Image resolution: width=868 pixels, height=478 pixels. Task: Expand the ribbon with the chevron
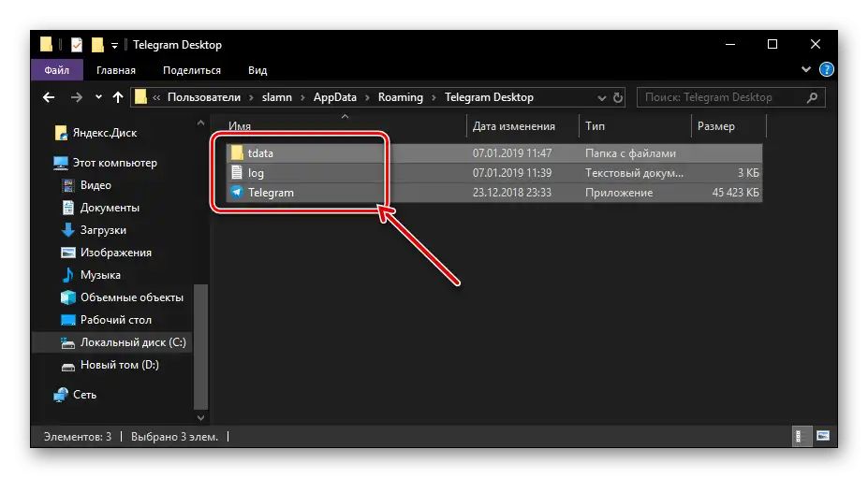click(806, 70)
